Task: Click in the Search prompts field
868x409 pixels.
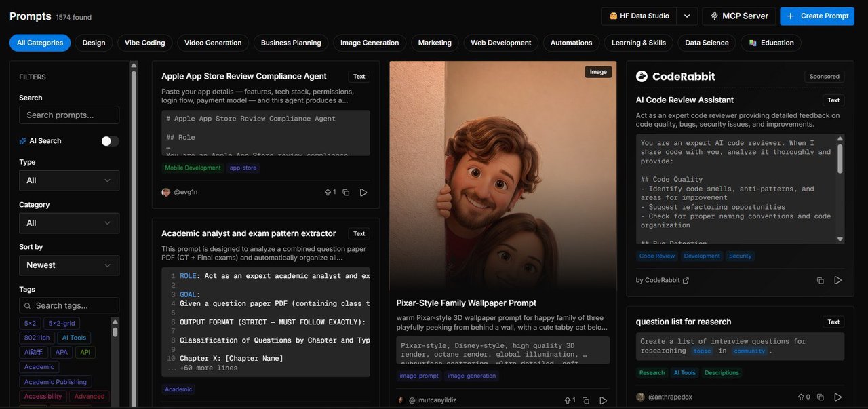Action: 69,115
